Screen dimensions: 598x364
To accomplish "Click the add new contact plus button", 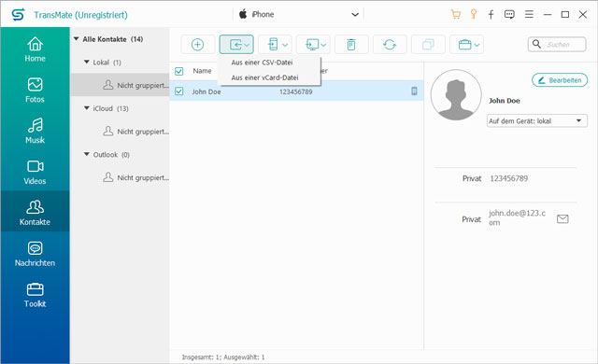I will click(x=197, y=45).
